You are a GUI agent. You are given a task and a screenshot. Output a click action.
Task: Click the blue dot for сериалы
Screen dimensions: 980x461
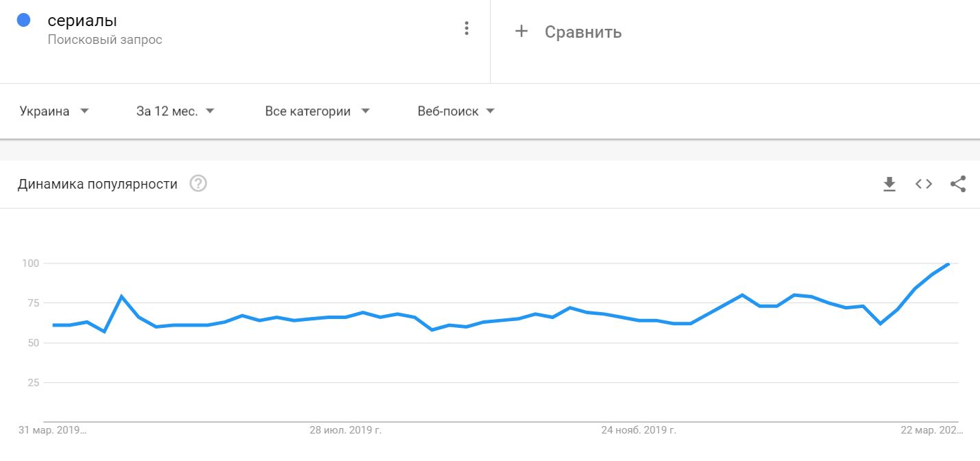[x=24, y=21]
